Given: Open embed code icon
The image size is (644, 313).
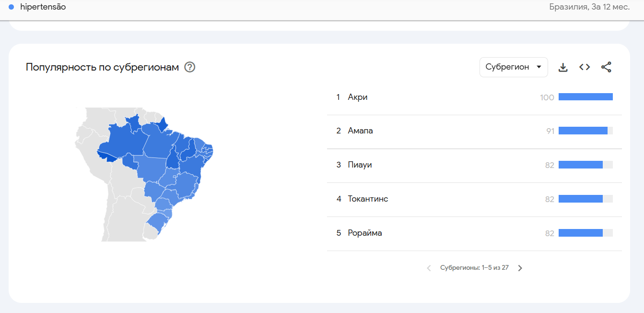Looking at the screenshot, I should (585, 67).
